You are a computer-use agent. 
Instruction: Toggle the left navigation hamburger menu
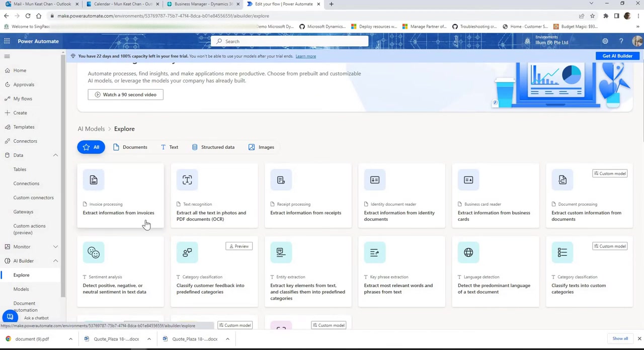coord(7,56)
